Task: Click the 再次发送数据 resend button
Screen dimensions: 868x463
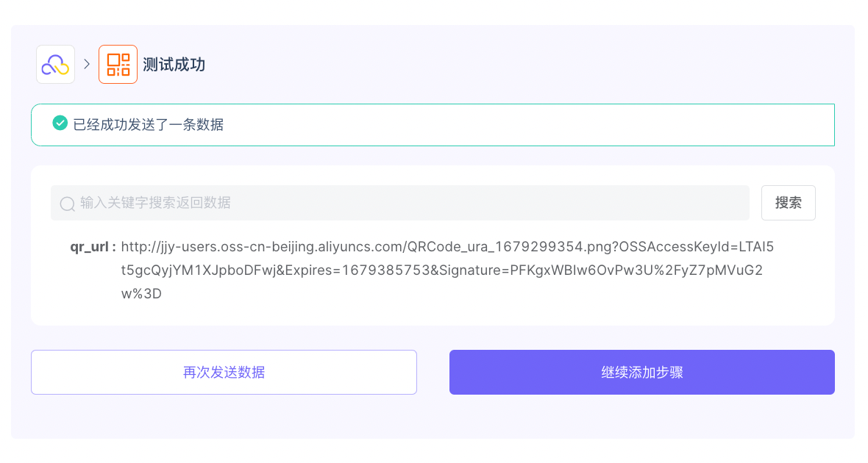Action: [x=224, y=373]
